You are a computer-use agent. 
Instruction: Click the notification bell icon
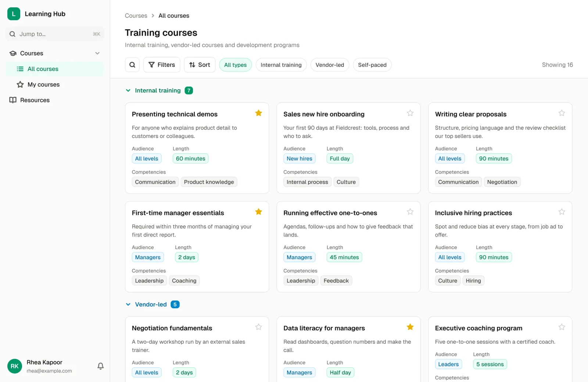click(x=100, y=366)
